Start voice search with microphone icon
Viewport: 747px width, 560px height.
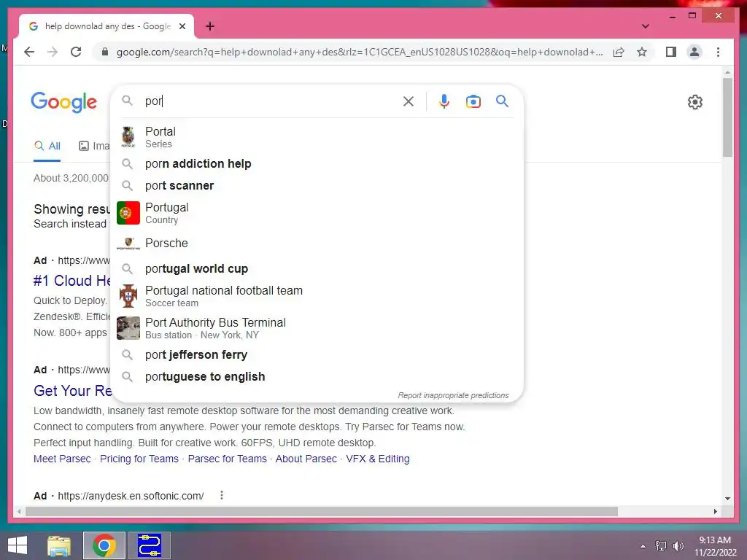coord(444,101)
